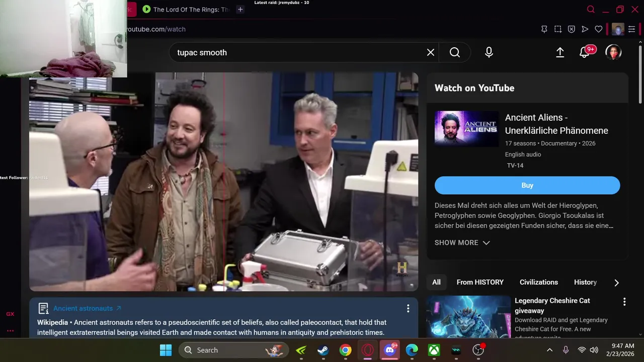644x362 pixels.
Task: Open Legendary Cheshire Cat giveaway thumbnail
Action: pyautogui.click(x=468, y=316)
